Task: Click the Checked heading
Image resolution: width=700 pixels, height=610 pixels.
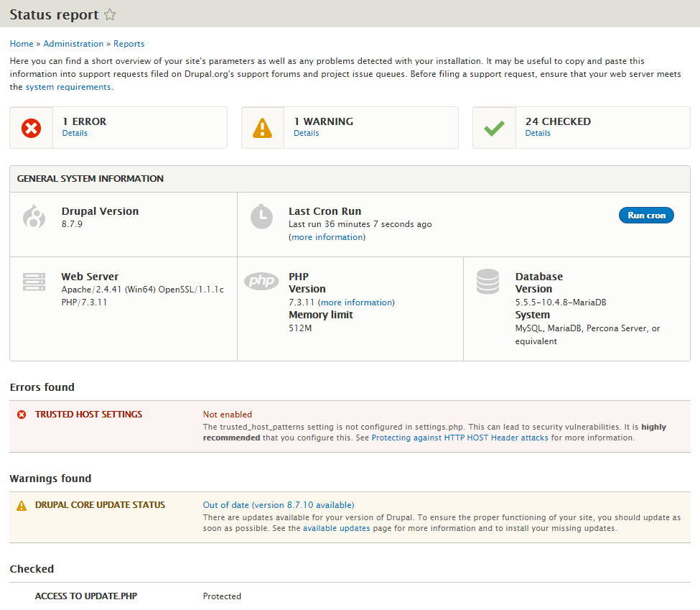Action: pyautogui.click(x=32, y=569)
